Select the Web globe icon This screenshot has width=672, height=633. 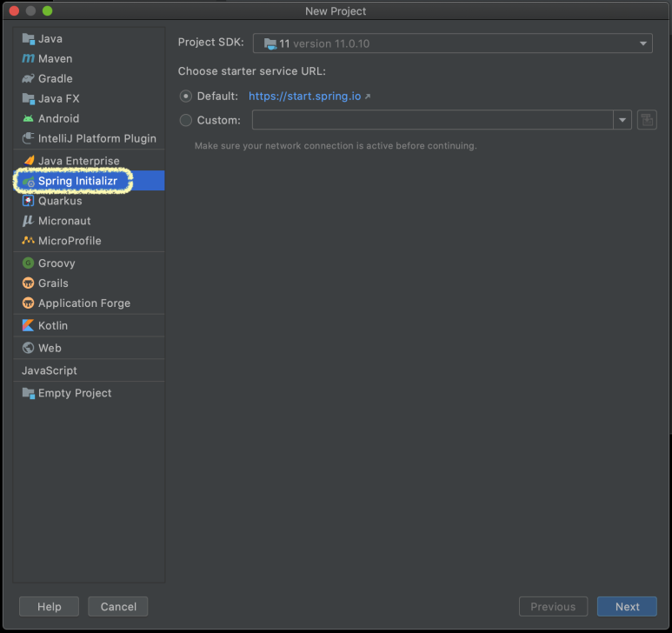tap(29, 348)
